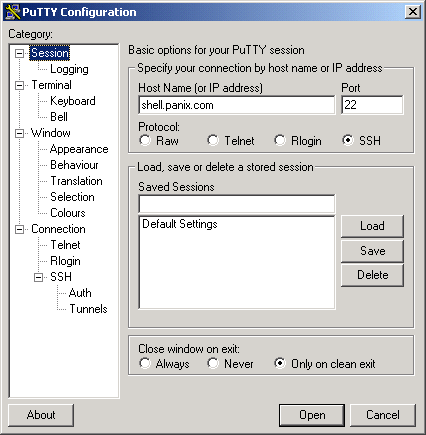The height and width of the screenshot is (435, 426).
Task: Open the Tunnels settings category
Action: (x=88, y=309)
